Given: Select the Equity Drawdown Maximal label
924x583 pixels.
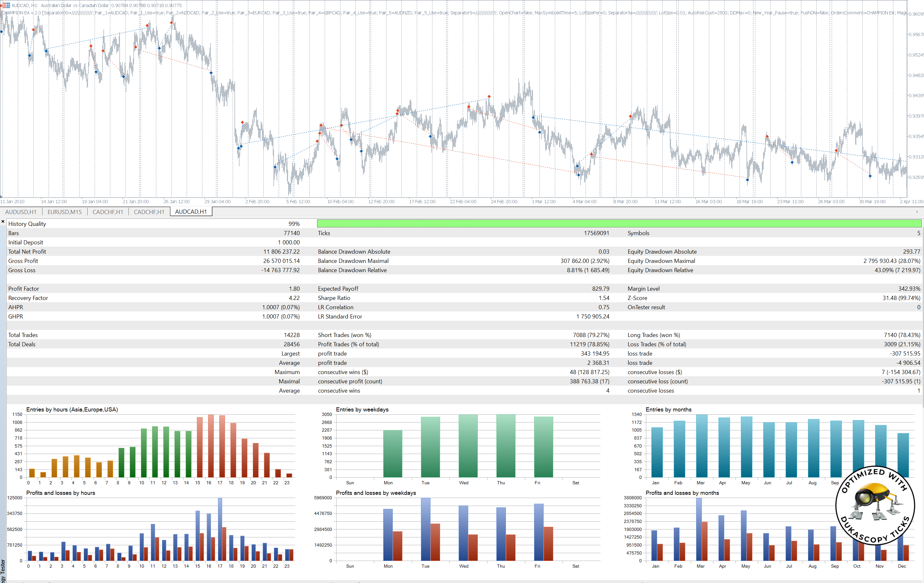Looking at the screenshot, I should (661, 261).
